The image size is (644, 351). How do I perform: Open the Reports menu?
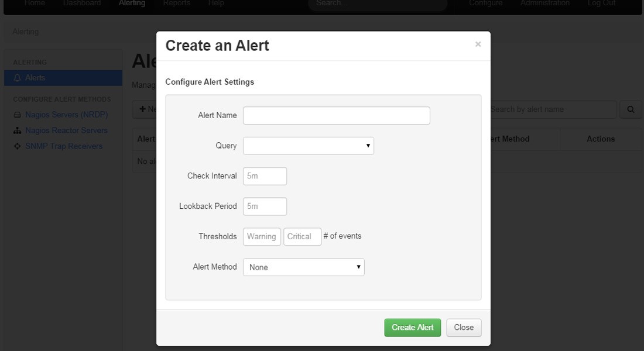coord(176,4)
